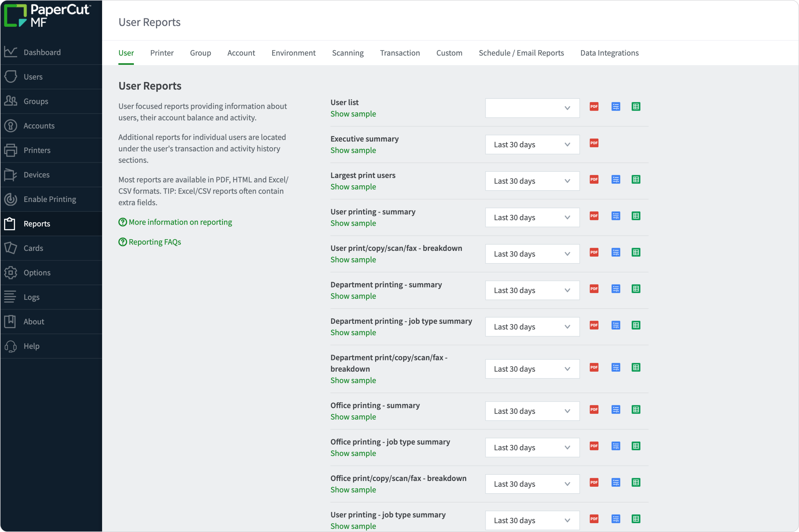Open More information on reporting link

[x=180, y=222]
